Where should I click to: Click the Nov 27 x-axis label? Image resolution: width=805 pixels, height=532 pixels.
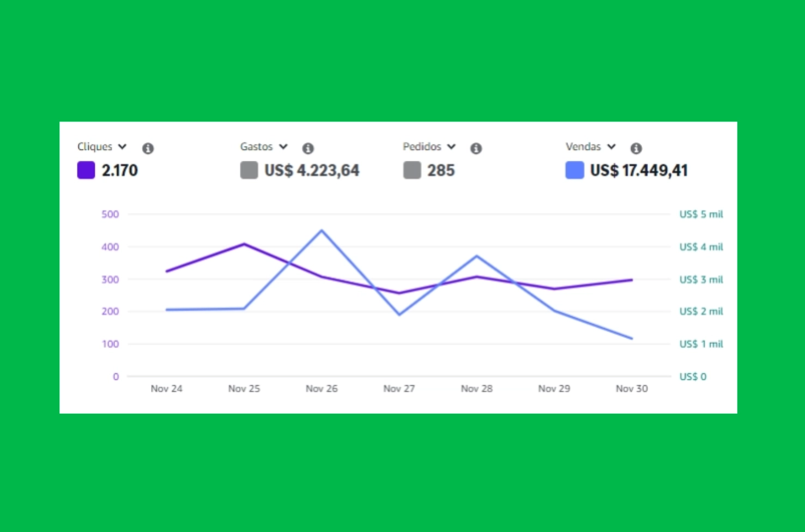pos(399,389)
